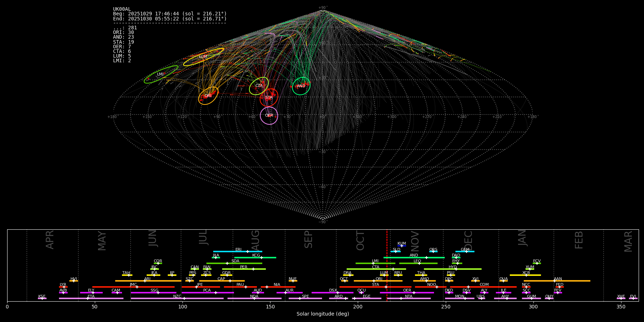Viewport: 644px width, 322px height.
Task: Click the DSX shower bar in timeline
Action: click(x=332, y=293)
